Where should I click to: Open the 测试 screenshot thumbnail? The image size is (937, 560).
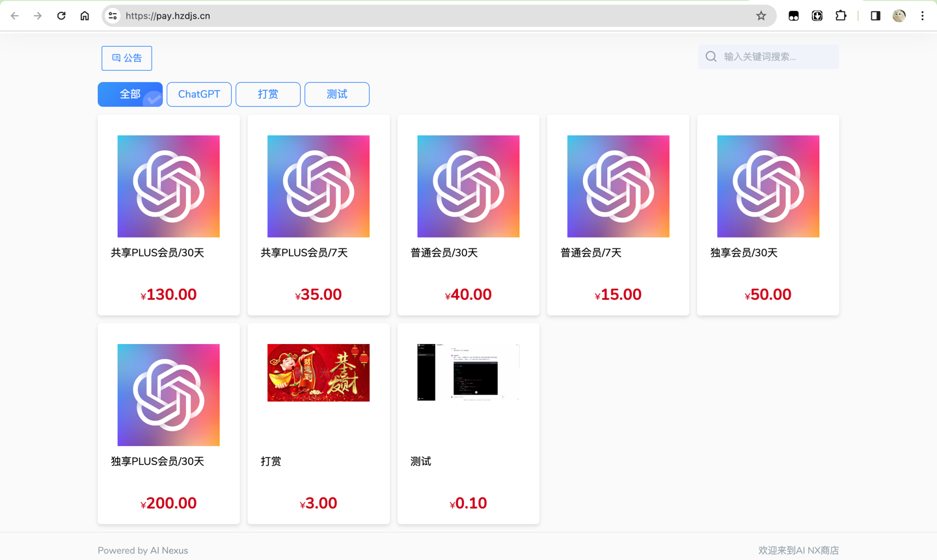click(x=468, y=373)
